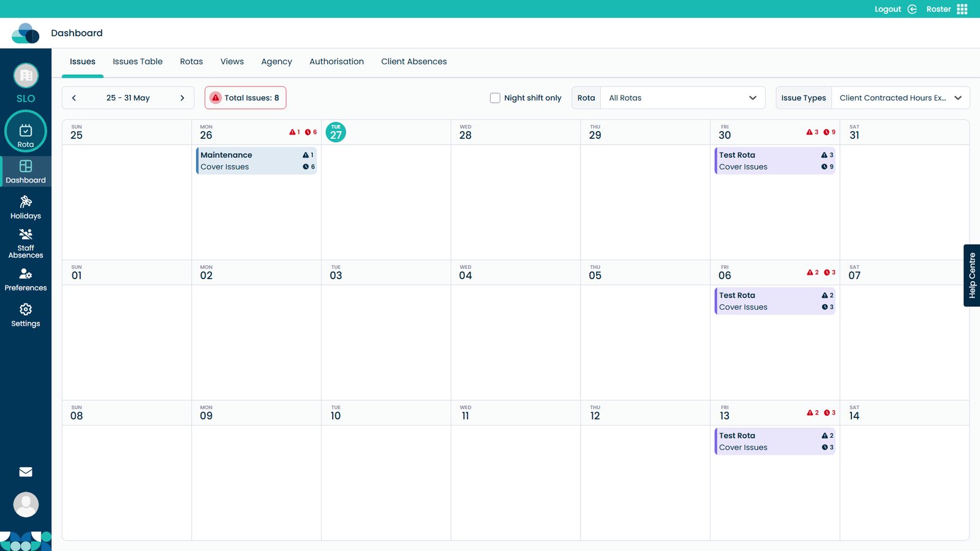Open Holidays from the sidebar
The height and width of the screenshot is (551, 980).
pyautogui.click(x=26, y=208)
